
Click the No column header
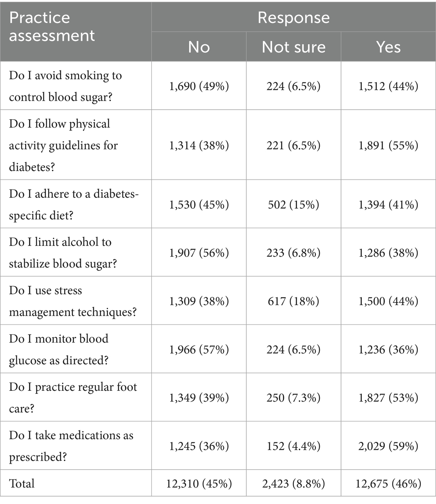pos(199,46)
